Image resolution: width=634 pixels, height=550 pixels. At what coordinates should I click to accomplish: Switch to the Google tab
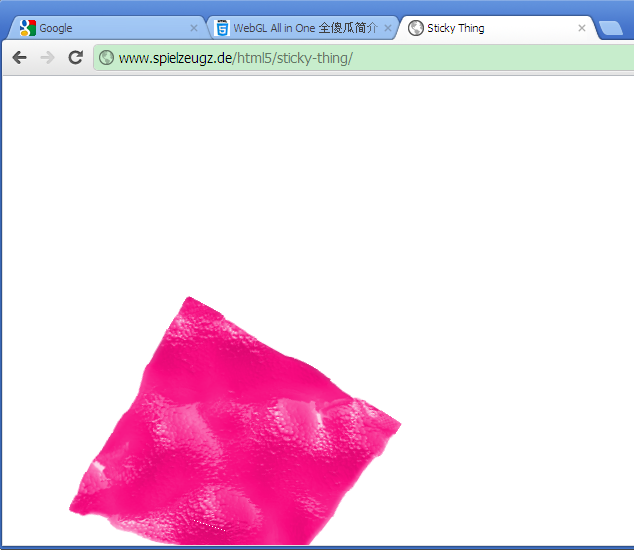tap(107, 28)
